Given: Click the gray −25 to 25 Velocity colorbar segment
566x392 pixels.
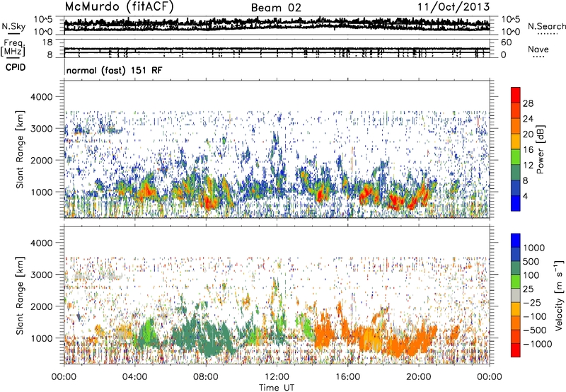Looking at the screenshot, I should point(516,295).
